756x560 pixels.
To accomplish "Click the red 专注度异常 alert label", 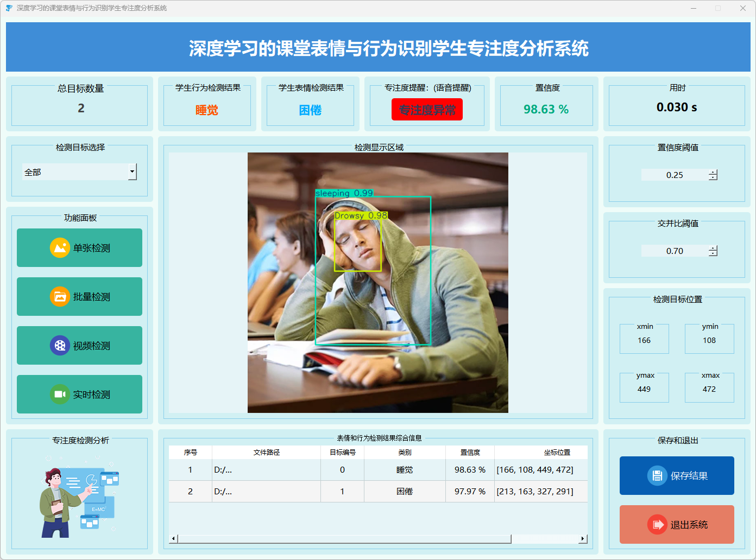I will (x=427, y=110).
